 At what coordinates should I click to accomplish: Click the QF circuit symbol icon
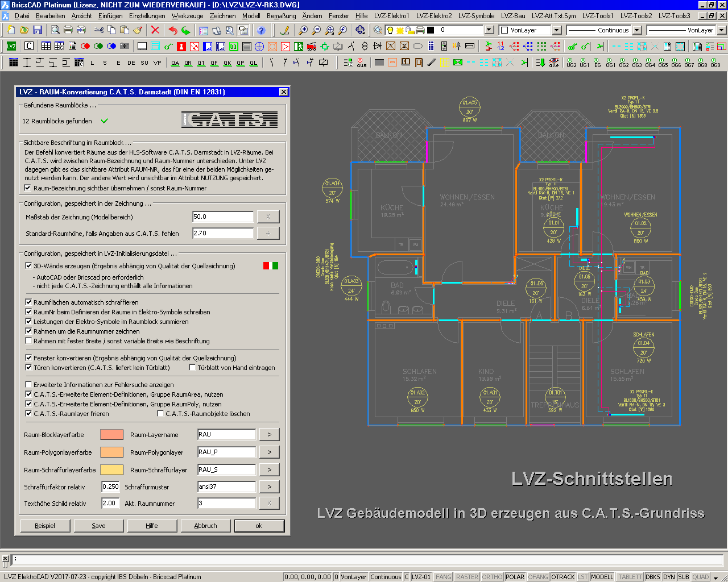point(214,63)
